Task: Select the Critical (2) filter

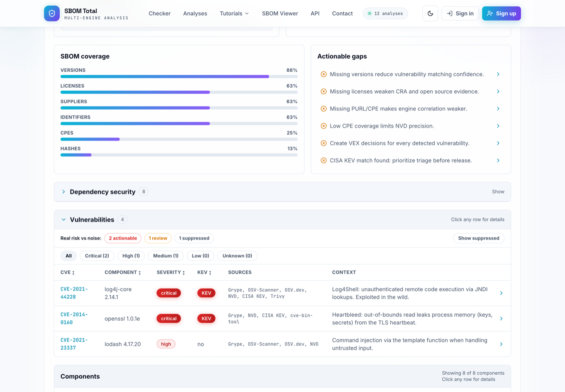Action: pyautogui.click(x=97, y=256)
